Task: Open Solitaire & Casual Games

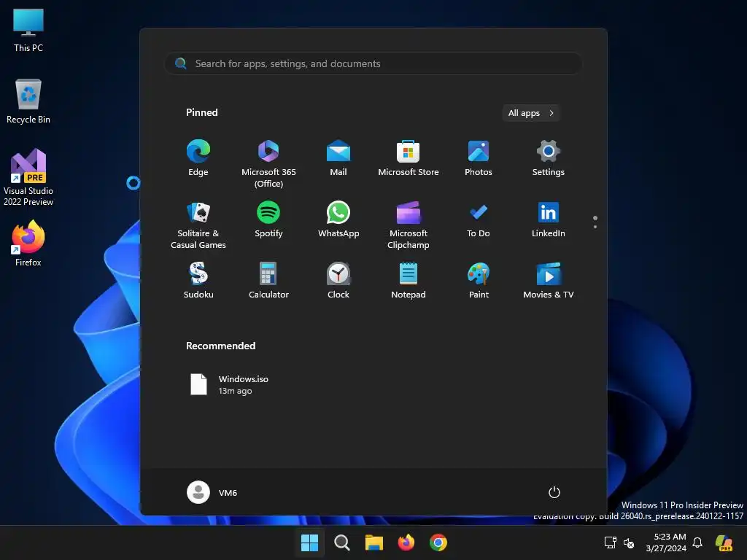Action: (198, 225)
